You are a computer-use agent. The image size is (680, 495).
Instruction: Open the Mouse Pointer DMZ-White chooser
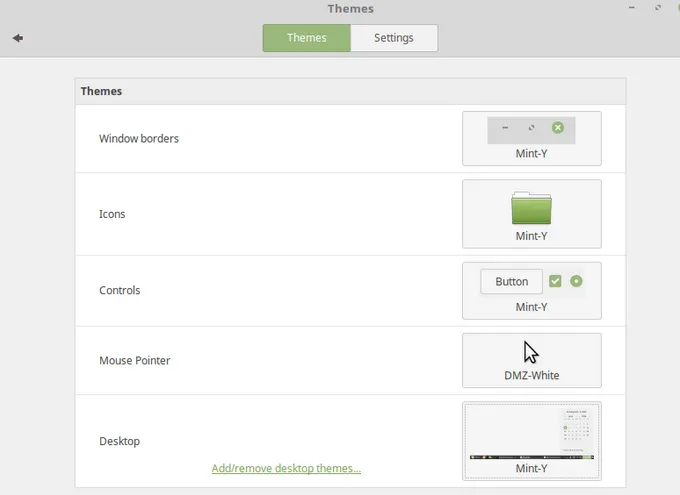(531, 361)
